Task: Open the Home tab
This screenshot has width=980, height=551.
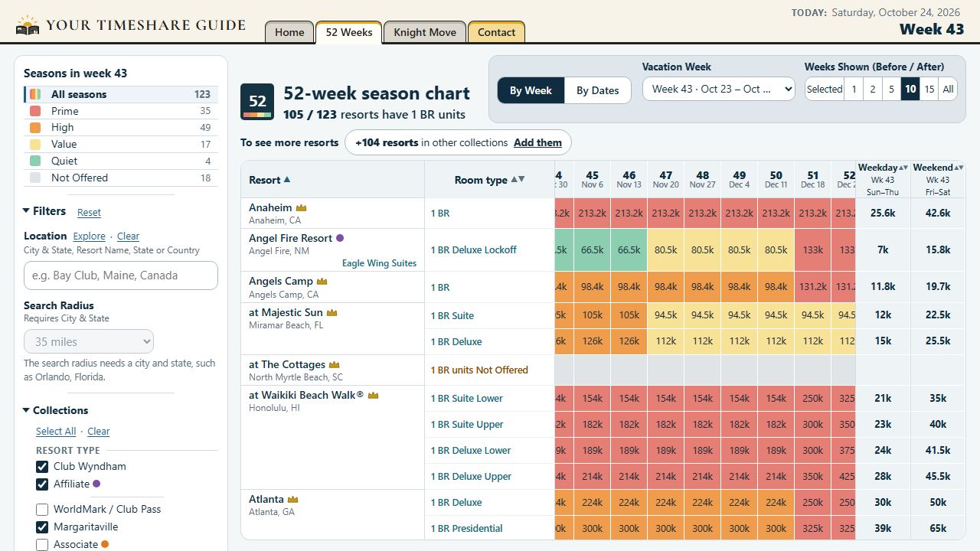Action: (289, 32)
